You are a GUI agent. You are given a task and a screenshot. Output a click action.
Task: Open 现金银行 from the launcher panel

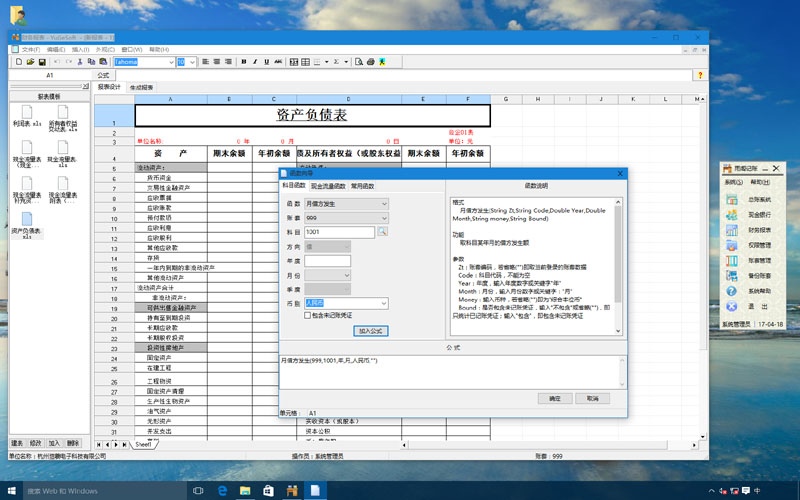click(732, 214)
